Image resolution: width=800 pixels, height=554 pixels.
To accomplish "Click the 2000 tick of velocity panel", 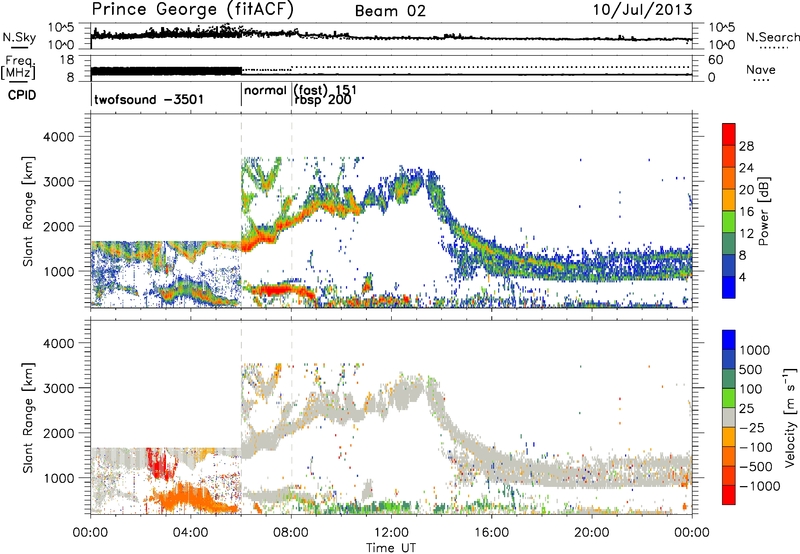I will click(58, 433).
